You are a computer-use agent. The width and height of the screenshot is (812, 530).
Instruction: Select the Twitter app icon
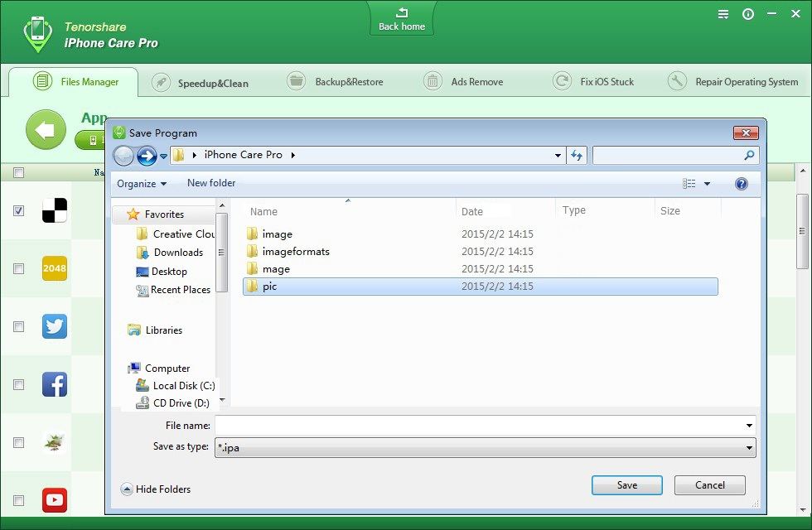[55, 326]
